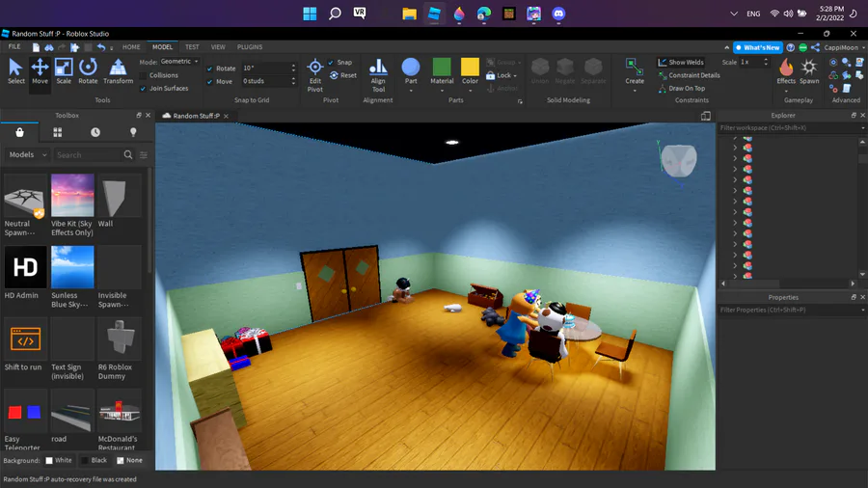Show hidden system tray icons
Image resolution: width=868 pixels, height=488 pixels.
coord(734,14)
